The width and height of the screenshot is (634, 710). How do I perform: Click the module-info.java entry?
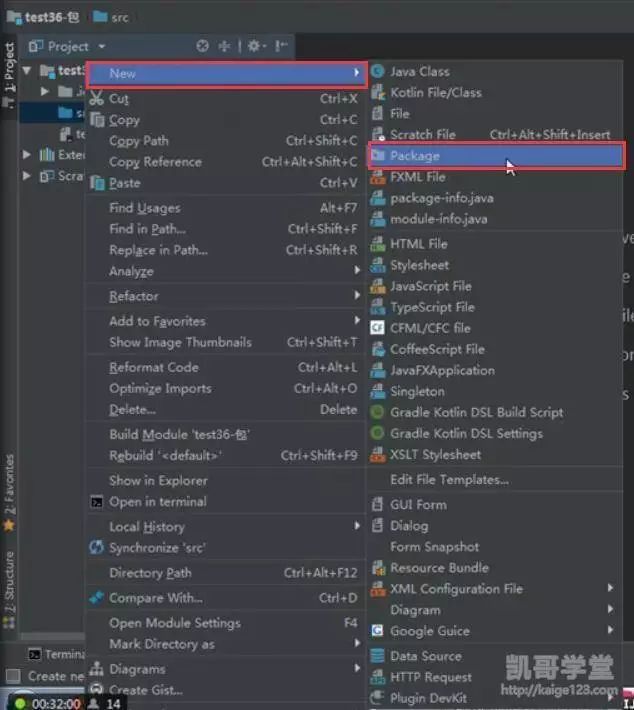495,219
